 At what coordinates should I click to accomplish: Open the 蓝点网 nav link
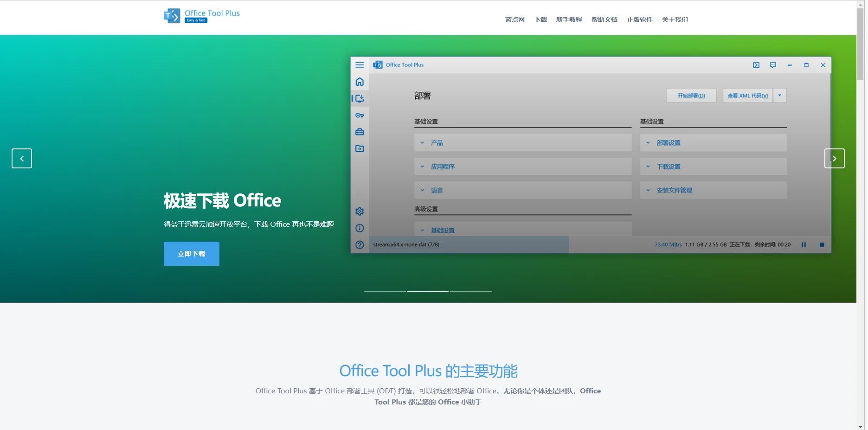pyautogui.click(x=514, y=19)
